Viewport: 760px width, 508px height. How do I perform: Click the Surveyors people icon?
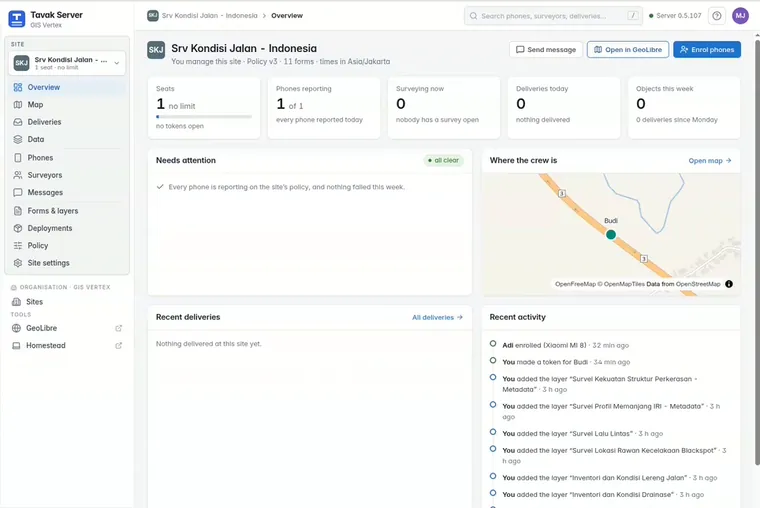(x=18, y=175)
